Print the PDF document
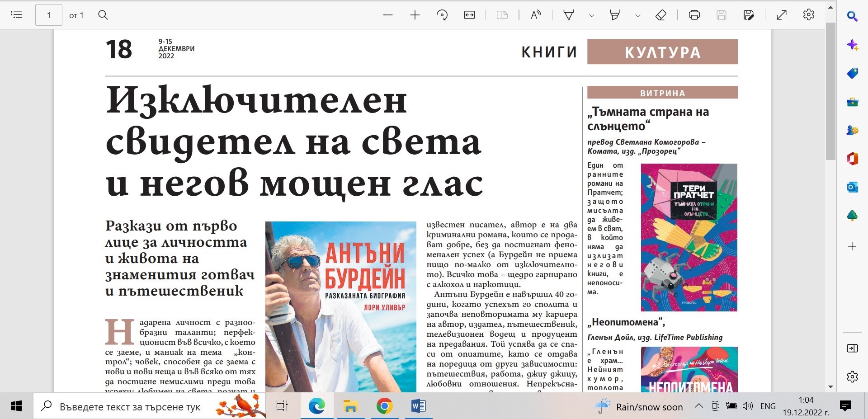Screen dimensions: 868x419 694,15
